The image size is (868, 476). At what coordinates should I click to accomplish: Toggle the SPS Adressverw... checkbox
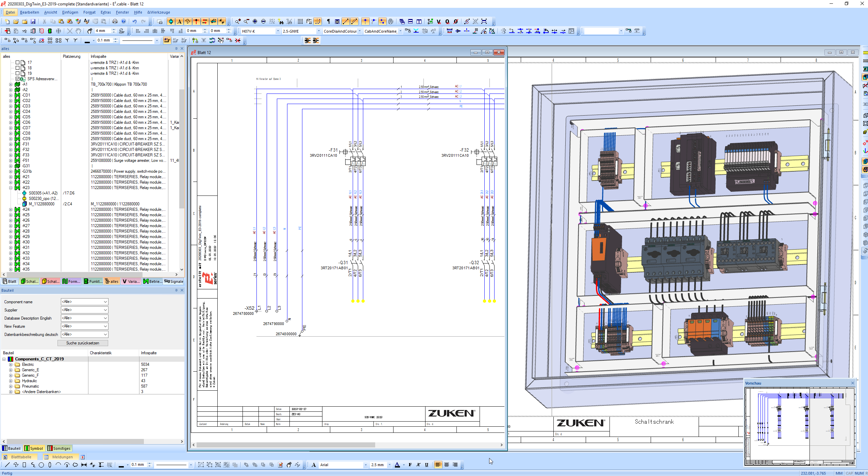point(17,79)
